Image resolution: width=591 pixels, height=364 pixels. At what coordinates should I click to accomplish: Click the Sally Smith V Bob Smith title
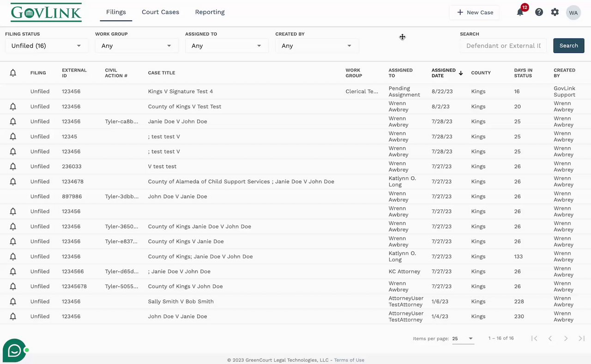(181, 301)
